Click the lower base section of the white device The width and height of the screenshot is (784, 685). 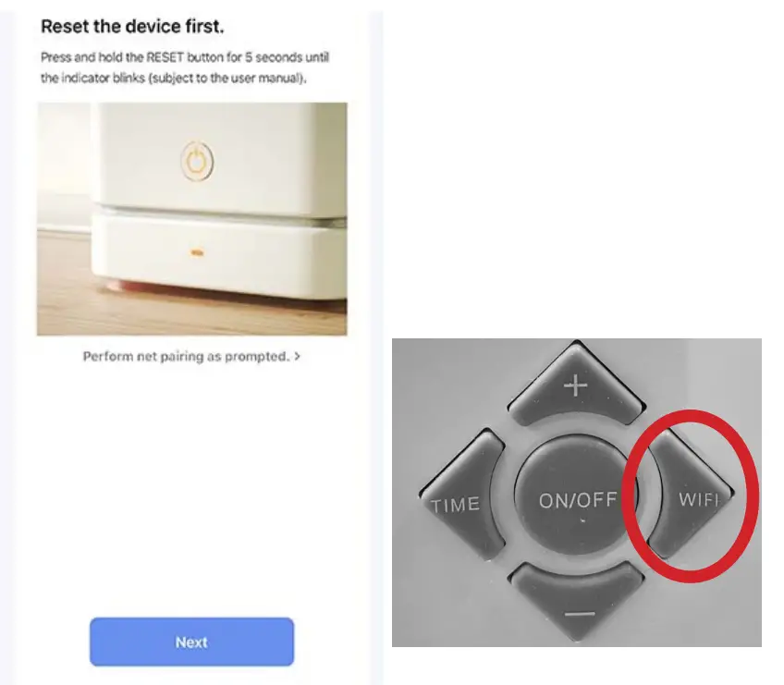tap(220, 255)
